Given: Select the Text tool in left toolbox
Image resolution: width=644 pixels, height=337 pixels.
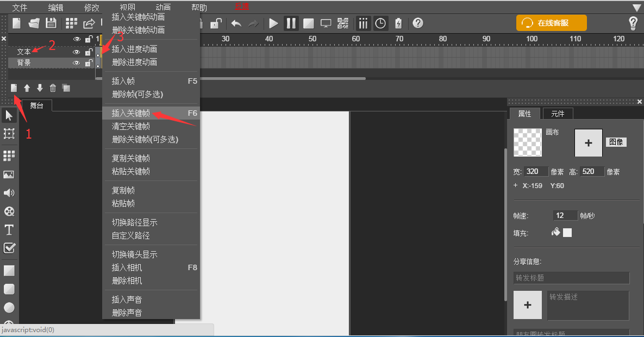Looking at the screenshot, I should point(9,229).
